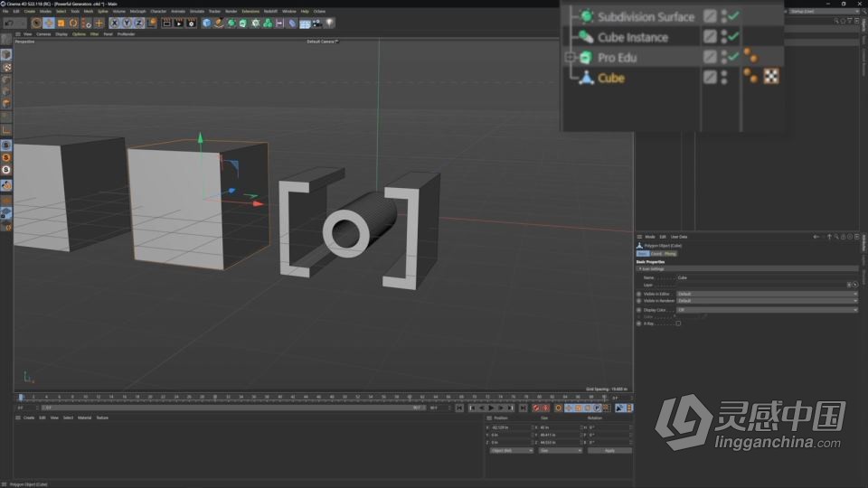The height and width of the screenshot is (488, 868).
Task: Open Display Color dropdown
Action: [x=767, y=310]
